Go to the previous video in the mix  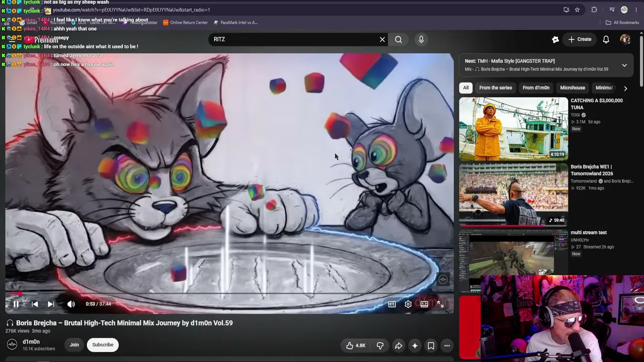(x=35, y=304)
